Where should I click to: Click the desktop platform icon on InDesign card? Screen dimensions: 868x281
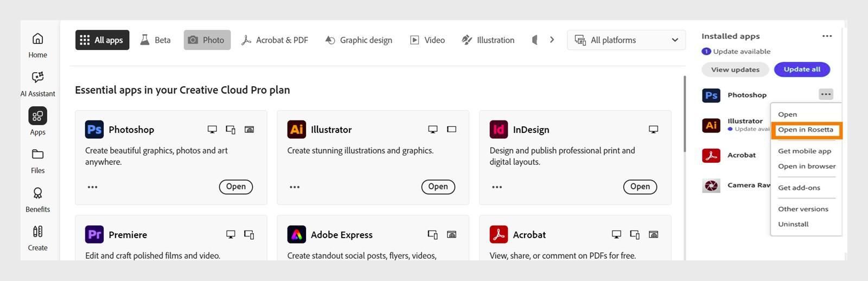coord(653,130)
